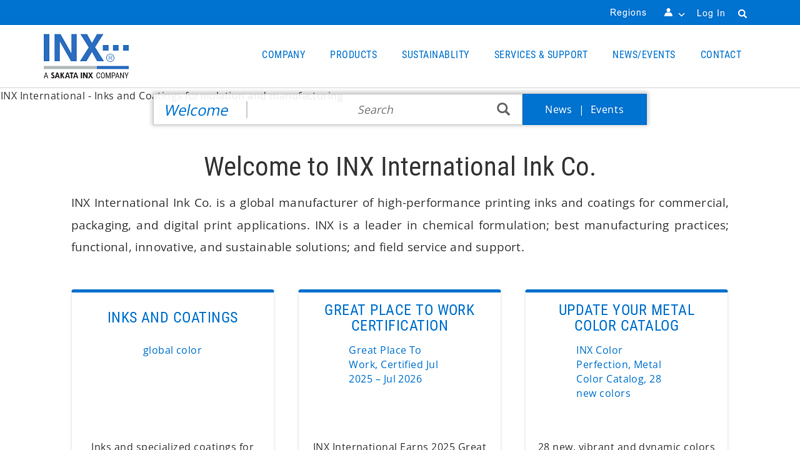Click the Log In link
This screenshot has height=450, width=800.
[x=711, y=13]
